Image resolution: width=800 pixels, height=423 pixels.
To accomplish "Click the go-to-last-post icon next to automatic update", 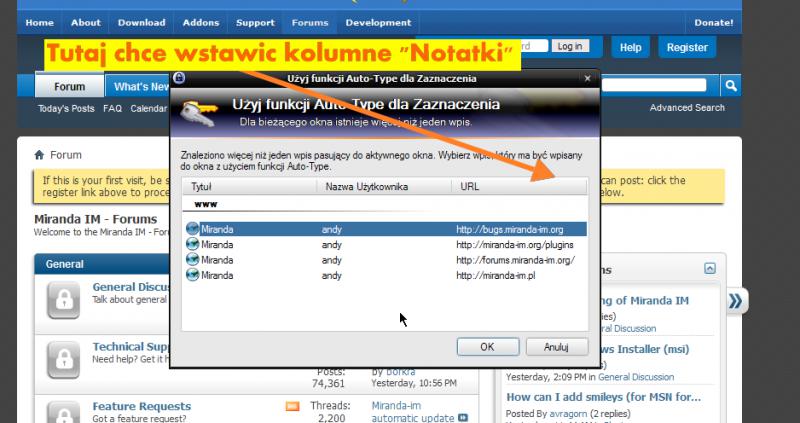I will pos(463,418).
